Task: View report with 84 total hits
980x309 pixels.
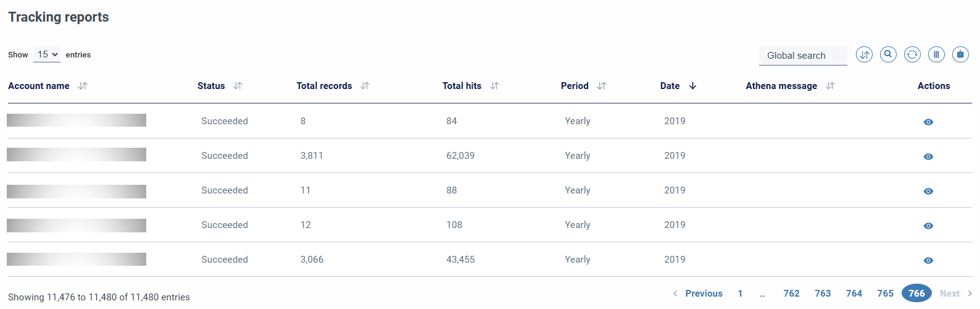Action: click(x=928, y=122)
